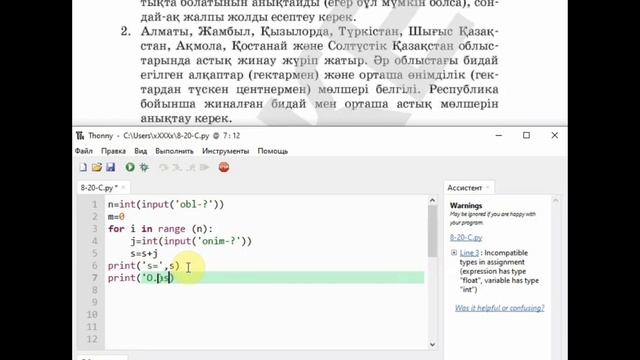The image size is (640, 360).
Task: Close the 8-20-C.py editor tab
Action: click(x=123, y=188)
